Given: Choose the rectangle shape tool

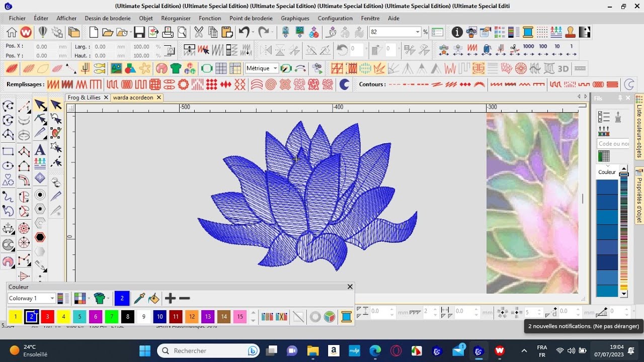Looking at the screenshot, I should click(x=8, y=151).
